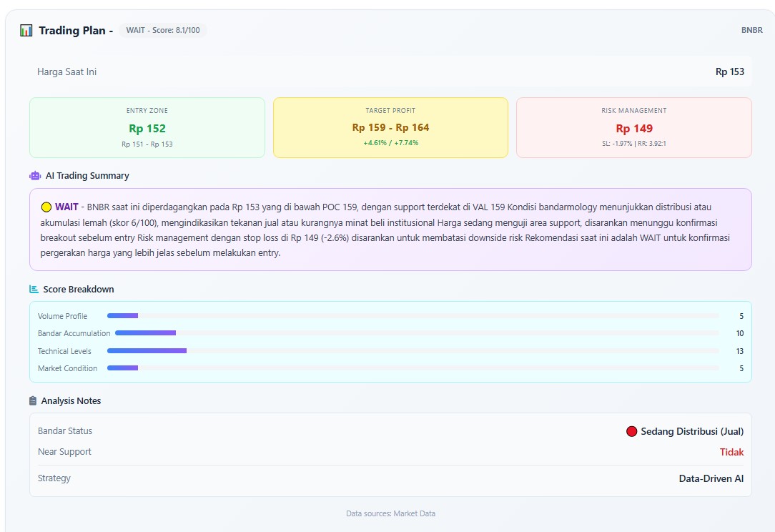The height and width of the screenshot is (532, 775).
Task: Click the Score Breakdown chart icon
Action: tap(34, 289)
